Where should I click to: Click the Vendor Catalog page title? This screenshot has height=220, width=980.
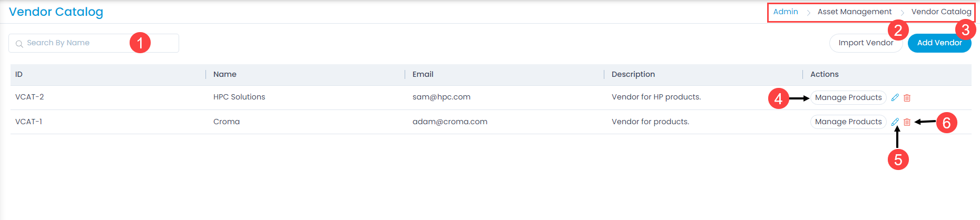pyautogui.click(x=56, y=12)
